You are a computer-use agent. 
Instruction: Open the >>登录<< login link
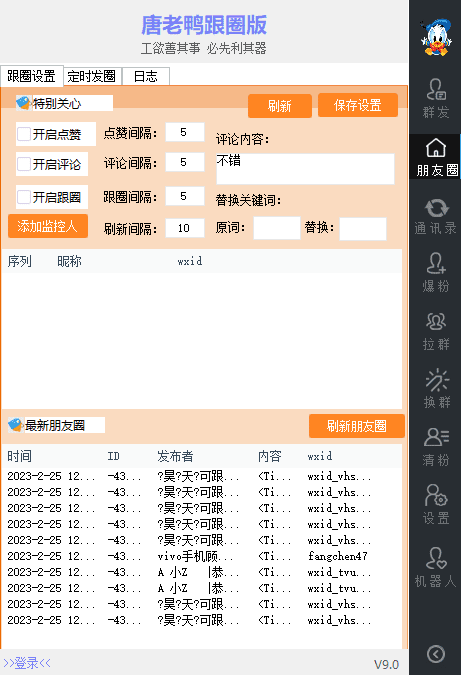(27, 663)
